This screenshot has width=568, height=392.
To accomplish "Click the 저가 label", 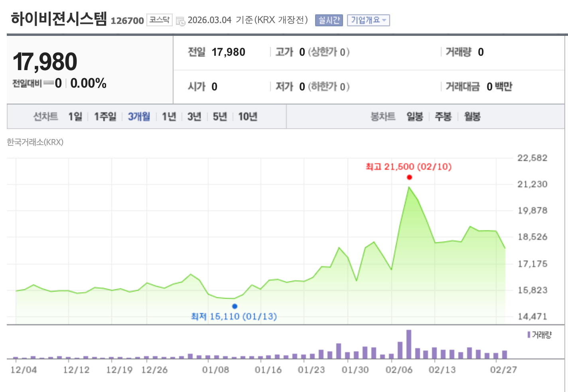I will point(284,87).
